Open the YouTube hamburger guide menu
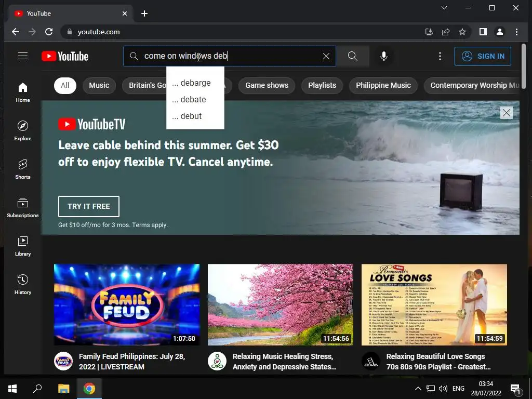 (23, 56)
